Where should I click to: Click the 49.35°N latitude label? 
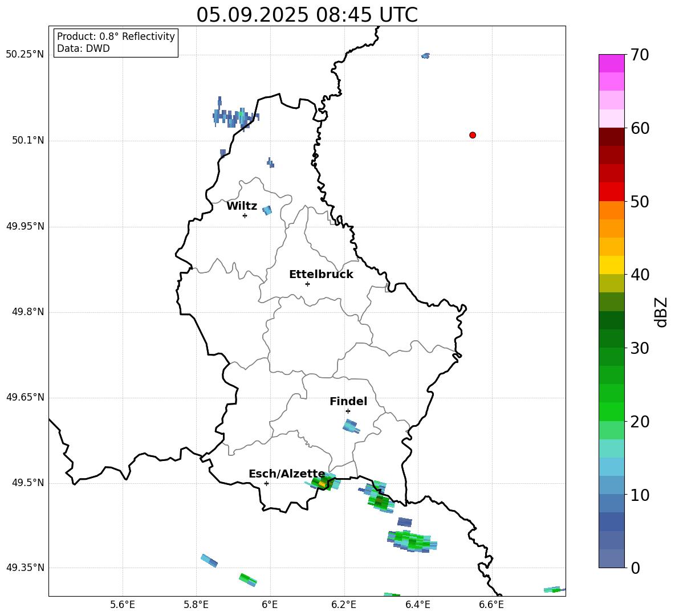pos(25,568)
